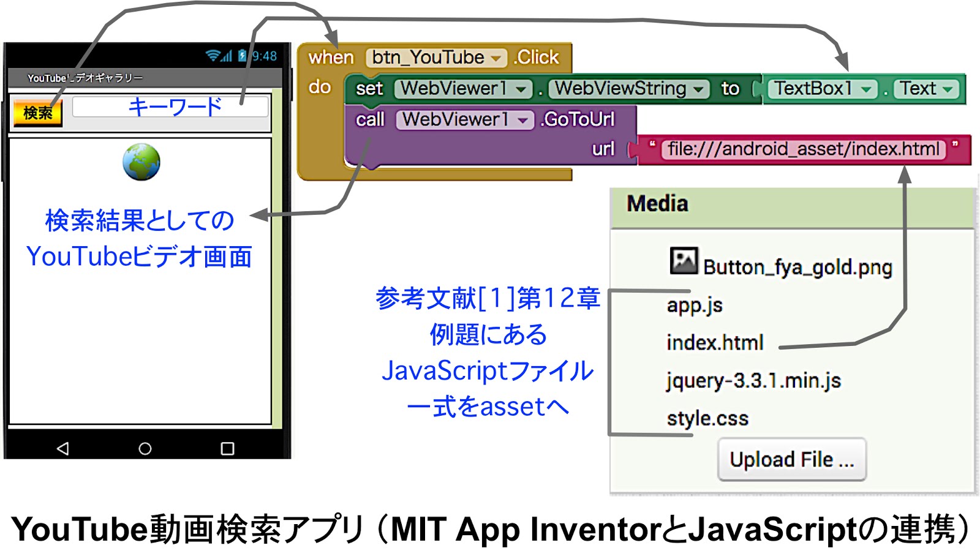Tap the gold 検索 search button
The height and width of the screenshot is (559, 980).
coord(38,113)
